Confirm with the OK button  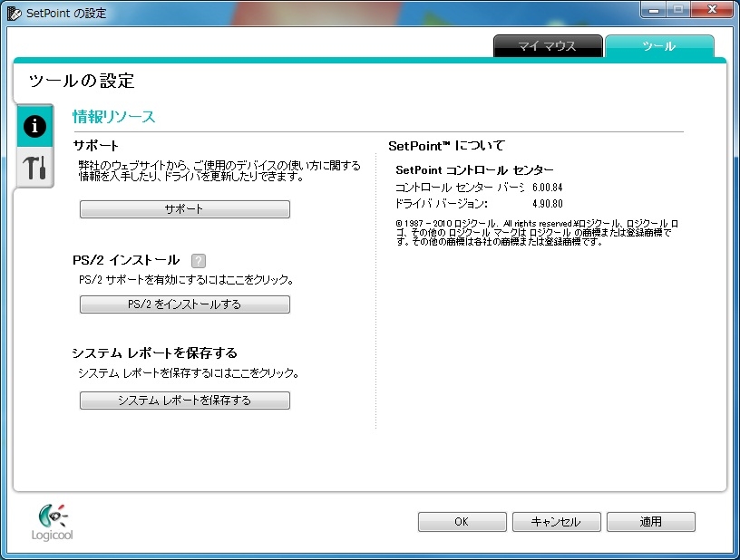tap(462, 522)
